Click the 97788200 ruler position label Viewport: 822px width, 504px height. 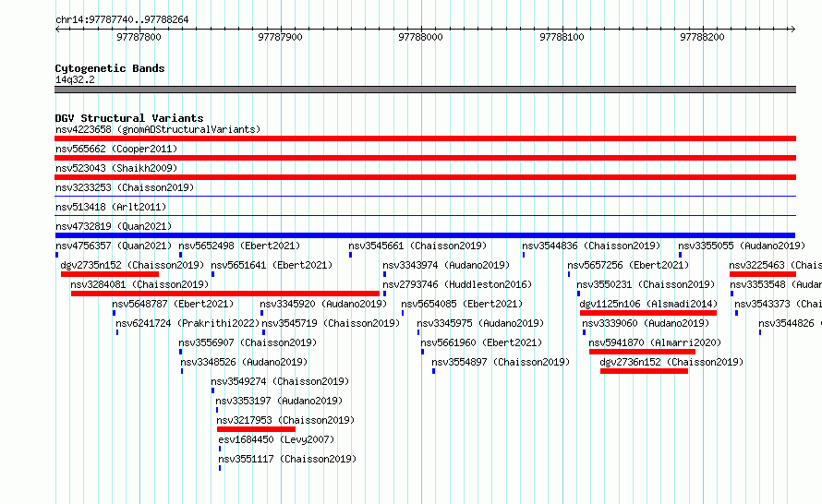(702, 37)
